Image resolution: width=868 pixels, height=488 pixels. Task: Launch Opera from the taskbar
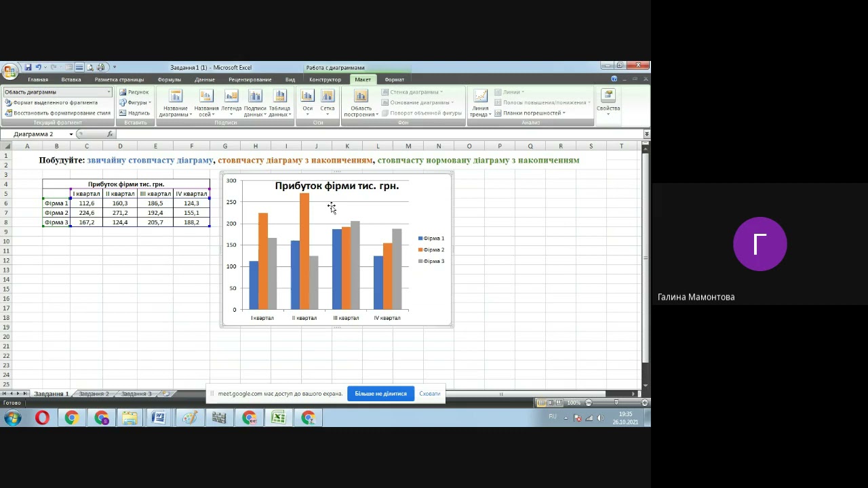[42, 418]
